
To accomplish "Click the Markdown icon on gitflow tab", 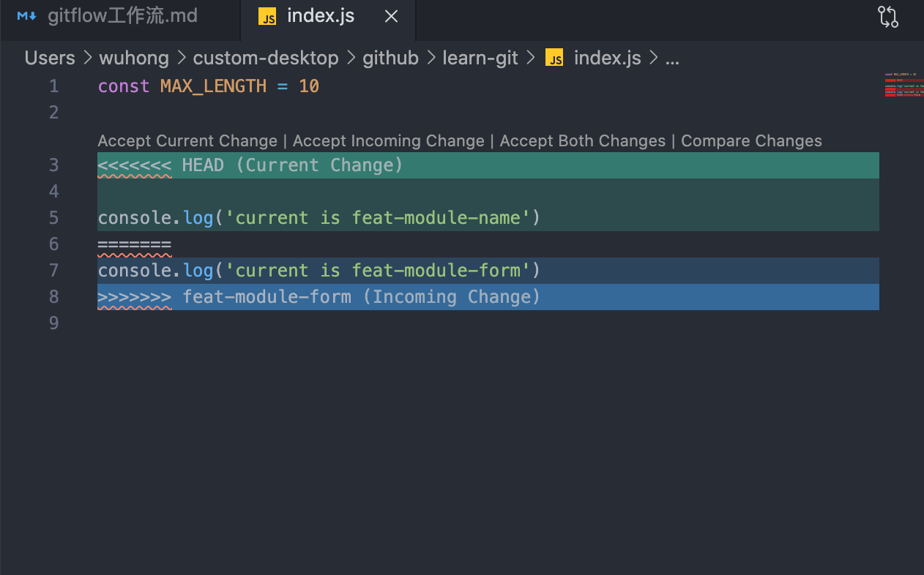I will tap(27, 16).
